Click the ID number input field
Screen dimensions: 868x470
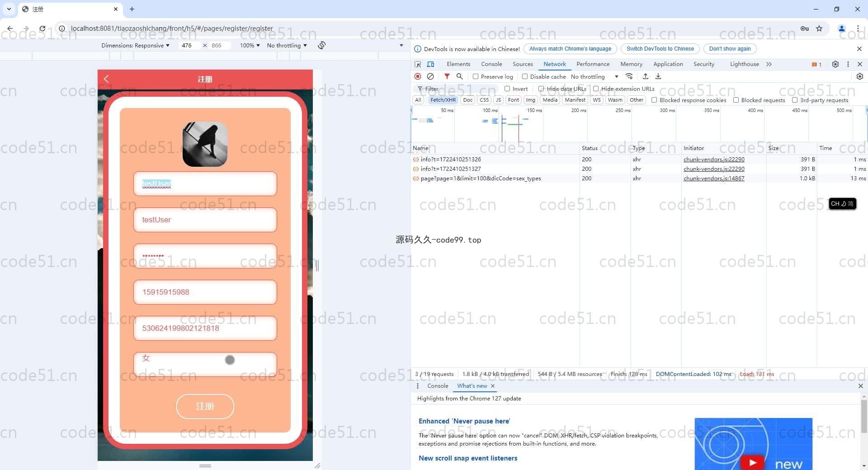[x=205, y=328]
